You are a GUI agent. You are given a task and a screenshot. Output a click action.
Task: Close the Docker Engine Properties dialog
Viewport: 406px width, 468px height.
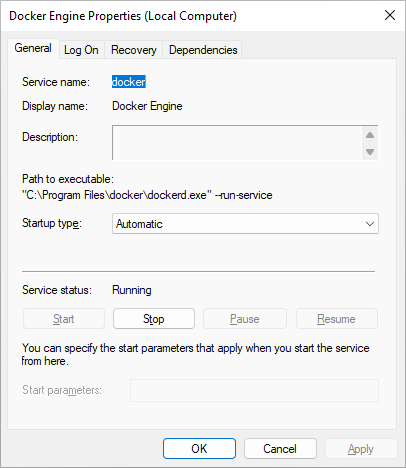click(x=390, y=15)
